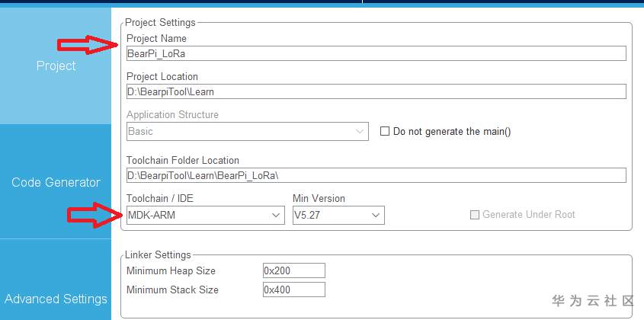Go to the Advanced Settings tab
The height and width of the screenshot is (320, 644).
point(56,299)
